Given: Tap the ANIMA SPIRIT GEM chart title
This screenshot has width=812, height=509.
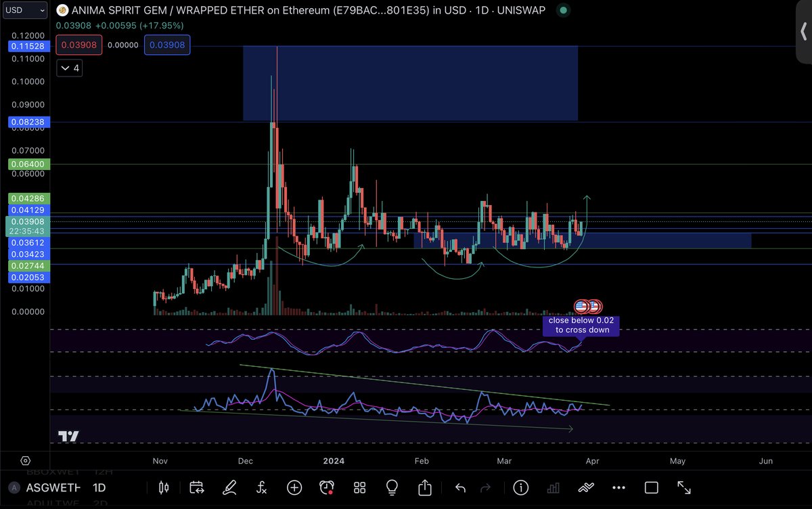Looking at the screenshot, I should [309, 11].
